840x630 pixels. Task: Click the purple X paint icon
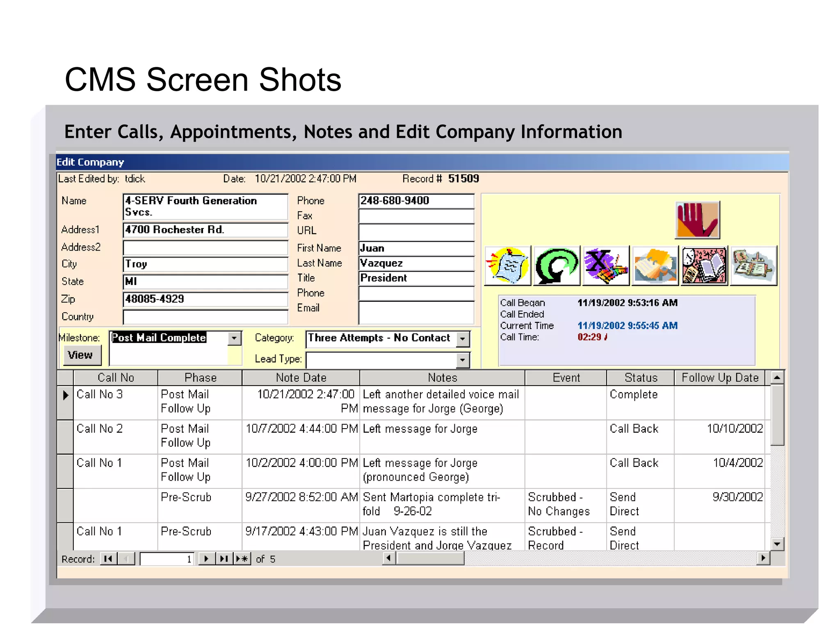(x=606, y=266)
